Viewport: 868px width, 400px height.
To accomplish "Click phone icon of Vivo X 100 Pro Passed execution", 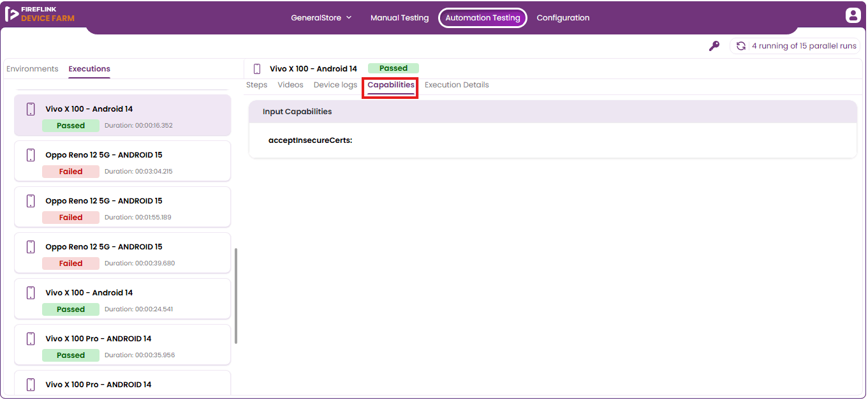I will pos(31,339).
